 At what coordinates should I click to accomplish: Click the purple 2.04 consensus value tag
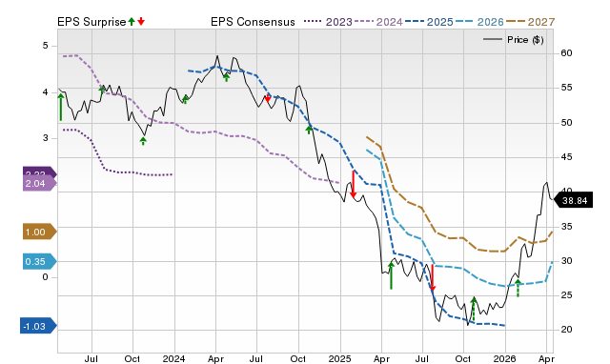(x=39, y=184)
